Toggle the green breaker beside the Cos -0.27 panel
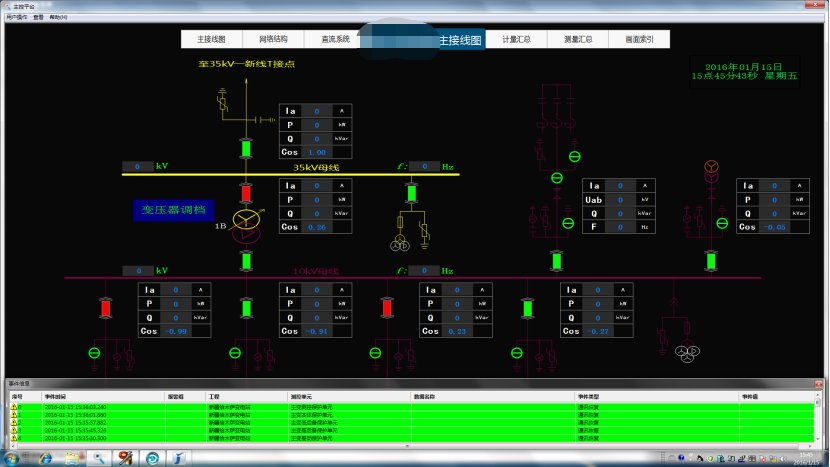Viewport: 830px width, 467px height. tap(528, 308)
